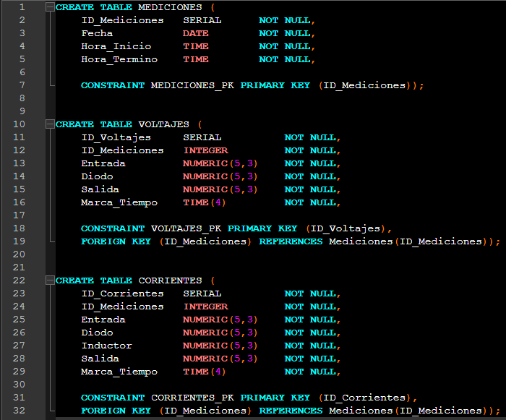Viewport: 506px width, 420px height.
Task: Collapse the CREATE TABLE CORRIENTES fold marker
Action: [x=50, y=280]
